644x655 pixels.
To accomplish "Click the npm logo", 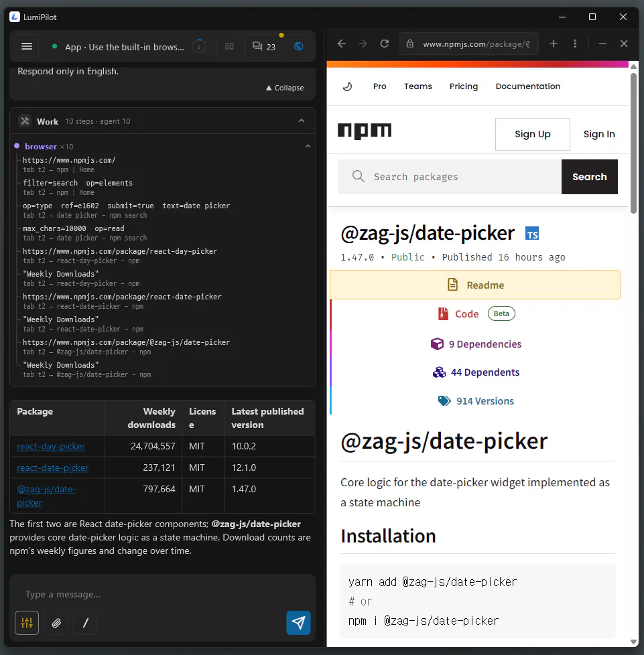I will [x=365, y=131].
